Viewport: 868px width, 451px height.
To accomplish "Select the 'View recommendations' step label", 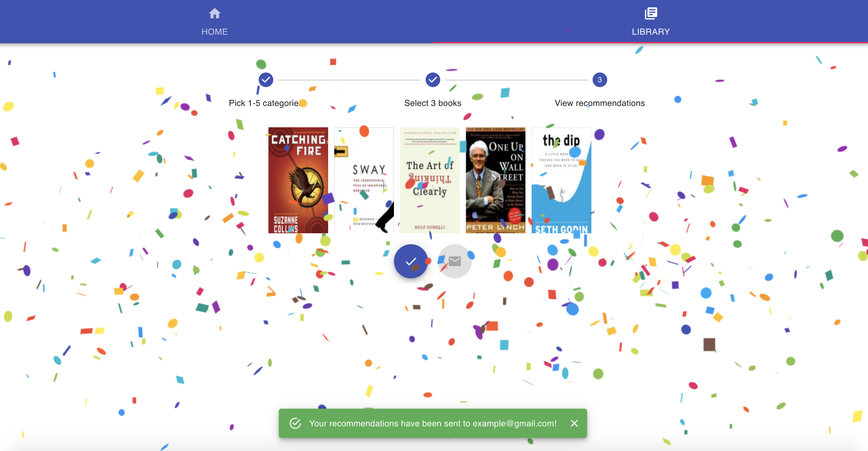I will [600, 103].
